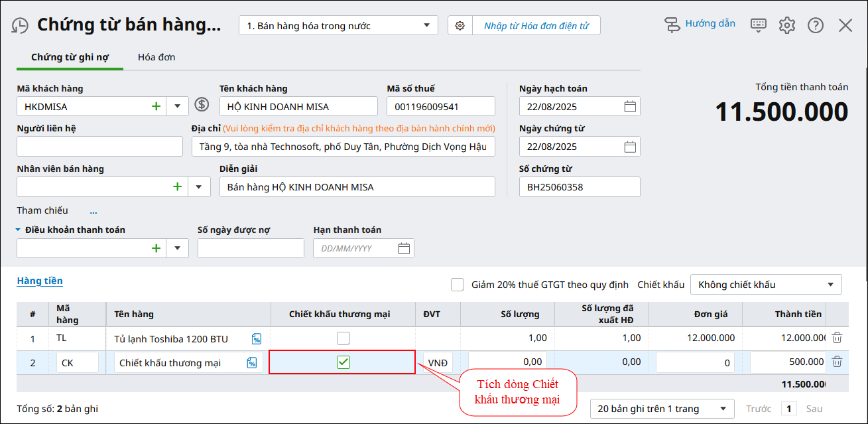Screen dimensions: 868x424
Task: Untick trade discount checkbox in CK row
Action: coord(343,362)
